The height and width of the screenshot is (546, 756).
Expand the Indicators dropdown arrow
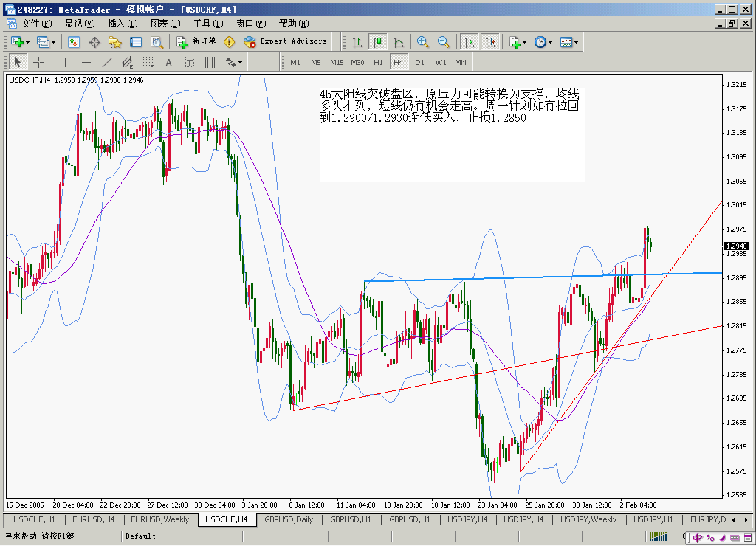coord(525,42)
